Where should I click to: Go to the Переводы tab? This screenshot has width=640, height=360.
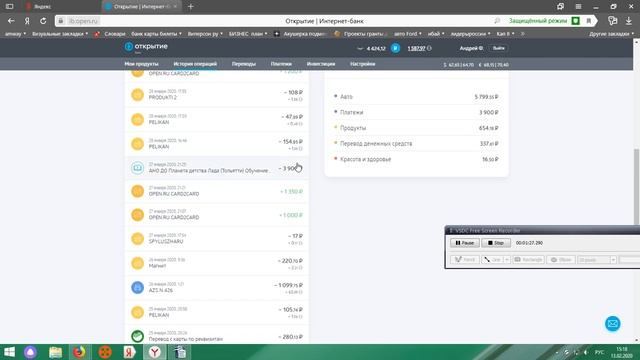244,64
